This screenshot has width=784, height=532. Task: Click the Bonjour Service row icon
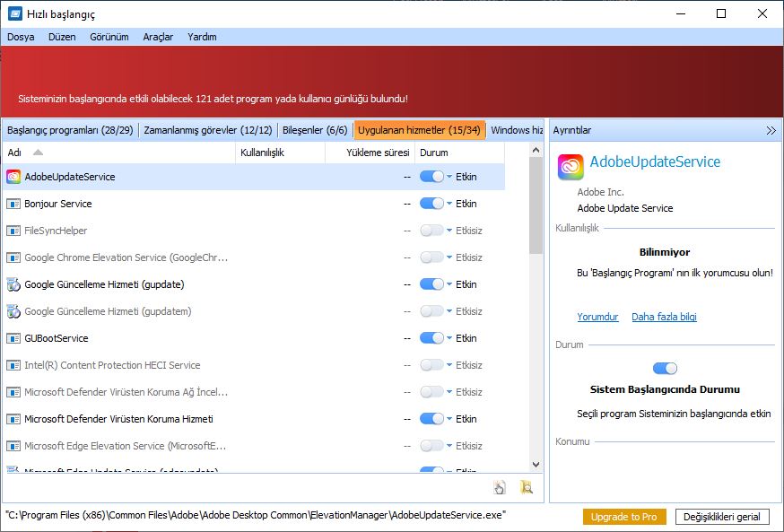[13, 204]
